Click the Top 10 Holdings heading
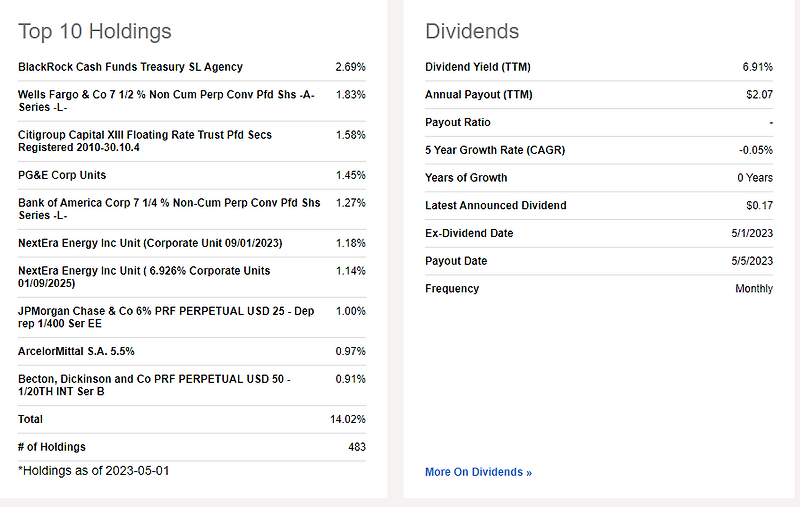800x507 pixels. pos(95,31)
